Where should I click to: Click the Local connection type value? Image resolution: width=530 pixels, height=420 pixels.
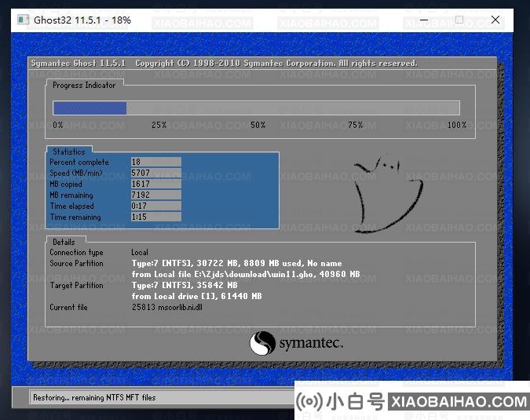click(140, 253)
